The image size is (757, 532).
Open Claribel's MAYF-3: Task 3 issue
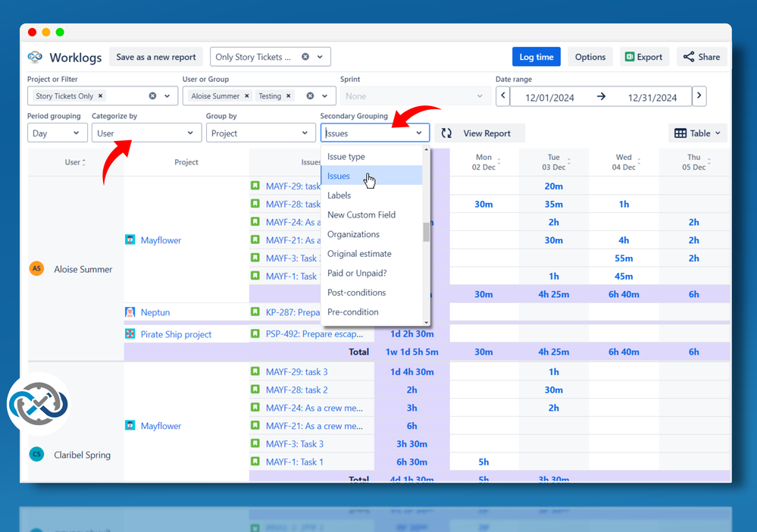[295, 443]
